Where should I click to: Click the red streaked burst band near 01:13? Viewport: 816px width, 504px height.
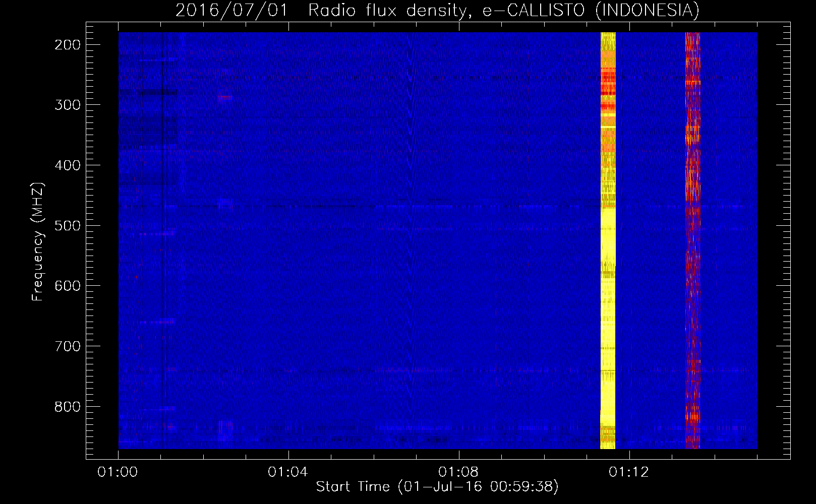pos(692,240)
